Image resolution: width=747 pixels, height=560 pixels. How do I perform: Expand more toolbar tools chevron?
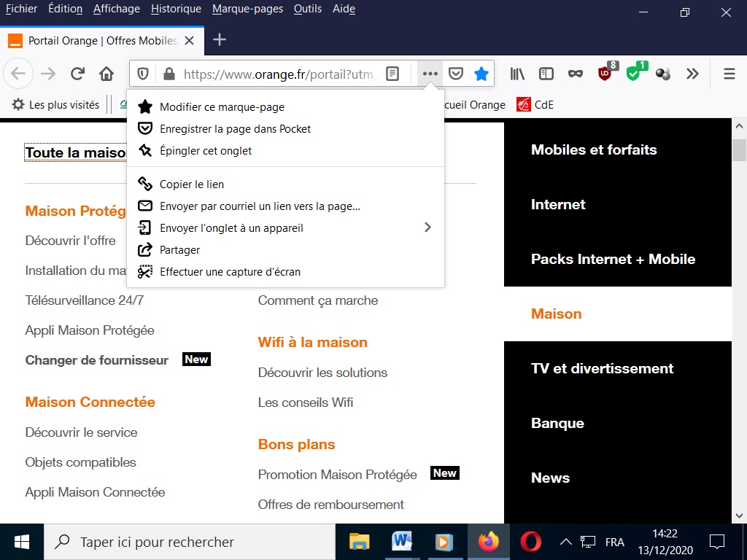692,74
